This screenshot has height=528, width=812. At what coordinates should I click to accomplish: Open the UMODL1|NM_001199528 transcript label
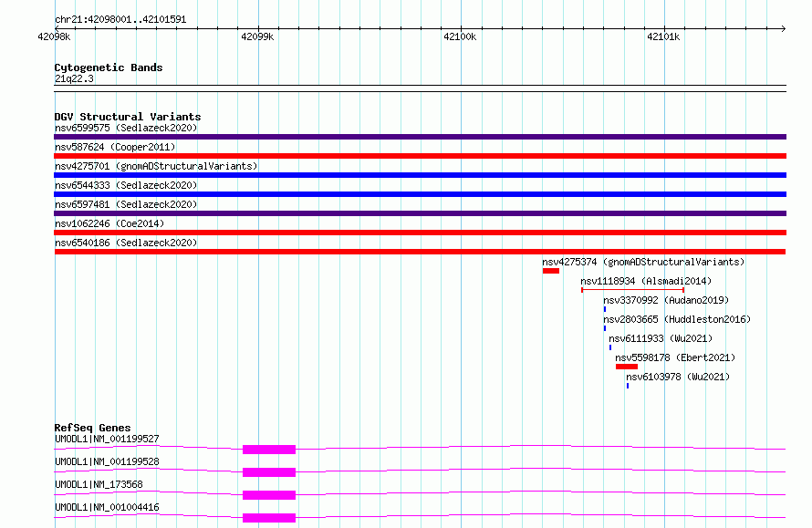107,461
